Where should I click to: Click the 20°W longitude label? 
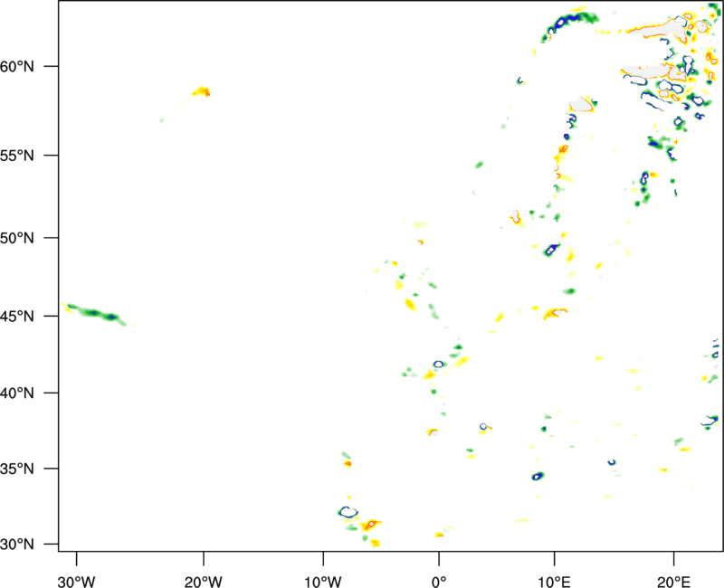pyautogui.click(x=203, y=582)
